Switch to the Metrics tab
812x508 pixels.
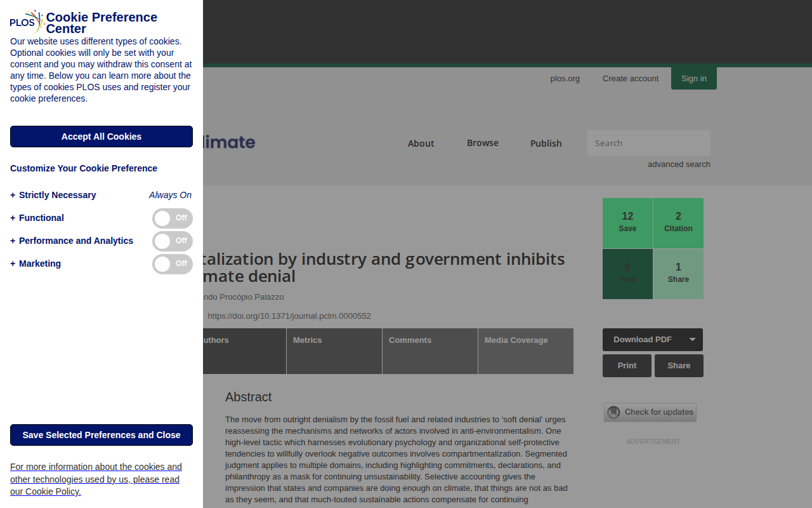click(334, 351)
